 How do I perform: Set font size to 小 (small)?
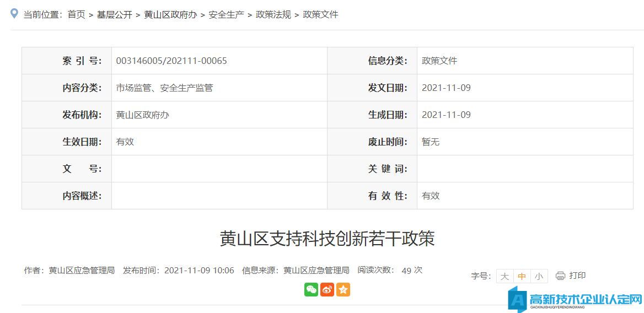coord(539,276)
